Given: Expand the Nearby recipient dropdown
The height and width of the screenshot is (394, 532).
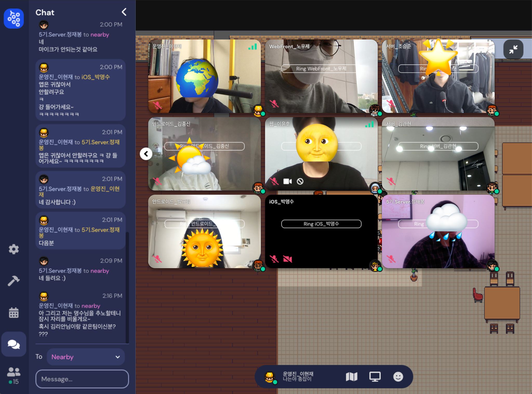Looking at the screenshot, I should 86,357.
